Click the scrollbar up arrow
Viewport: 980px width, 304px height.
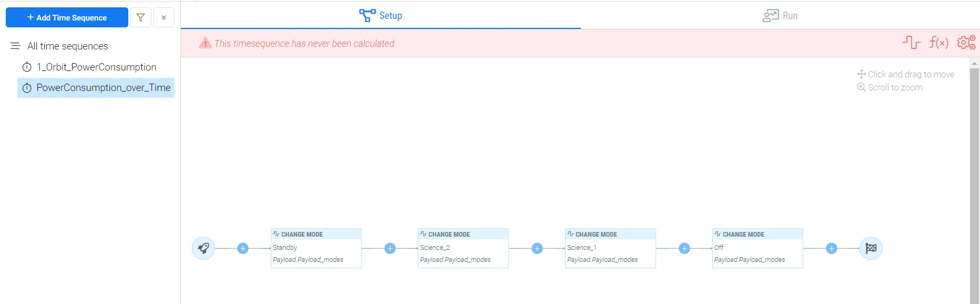tap(974, 63)
